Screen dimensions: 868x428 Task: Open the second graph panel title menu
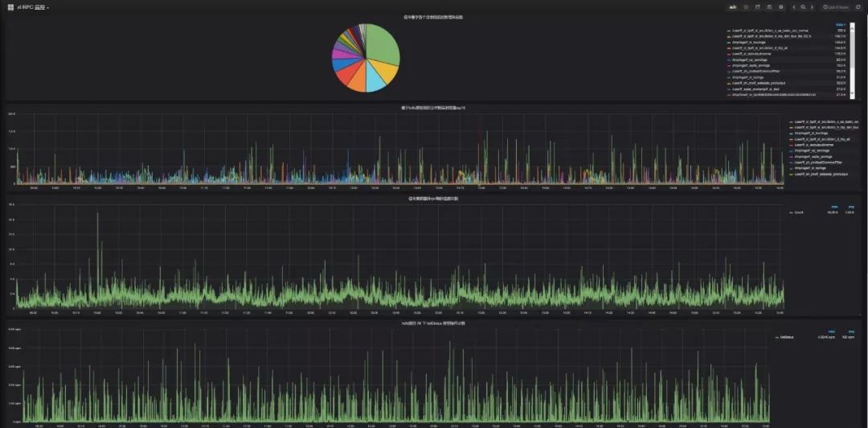click(433, 107)
